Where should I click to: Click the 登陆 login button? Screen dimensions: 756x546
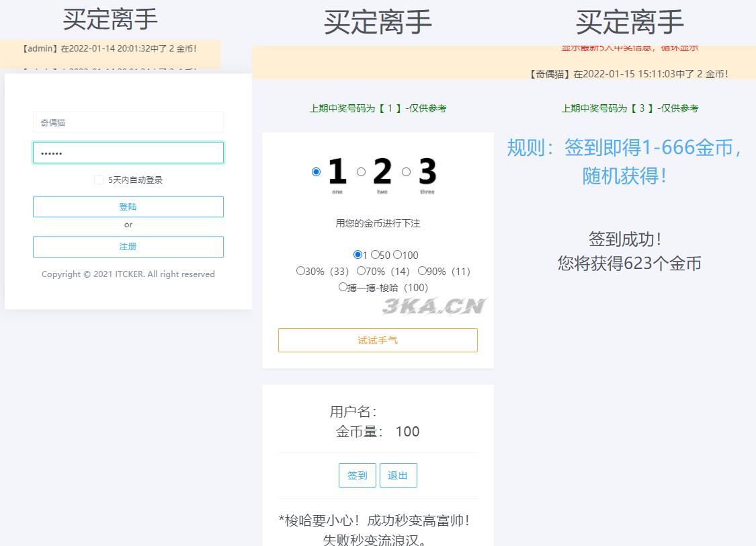tap(128, 206)
